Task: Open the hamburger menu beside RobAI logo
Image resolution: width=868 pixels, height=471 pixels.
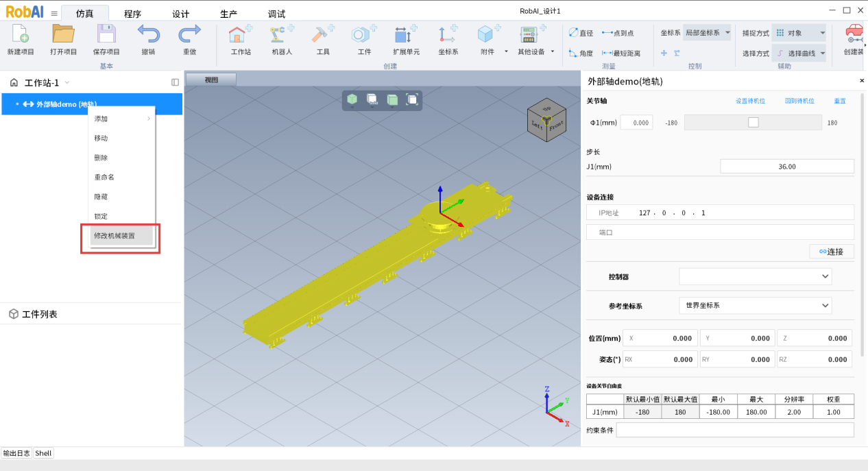Action: [x=54, y=13]
